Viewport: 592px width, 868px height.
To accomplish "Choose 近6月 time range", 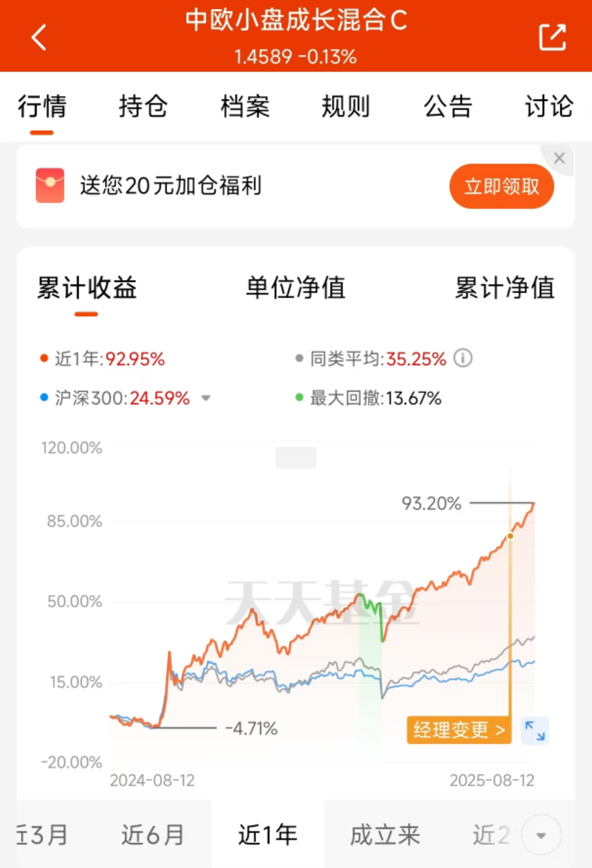I will 153,835.
